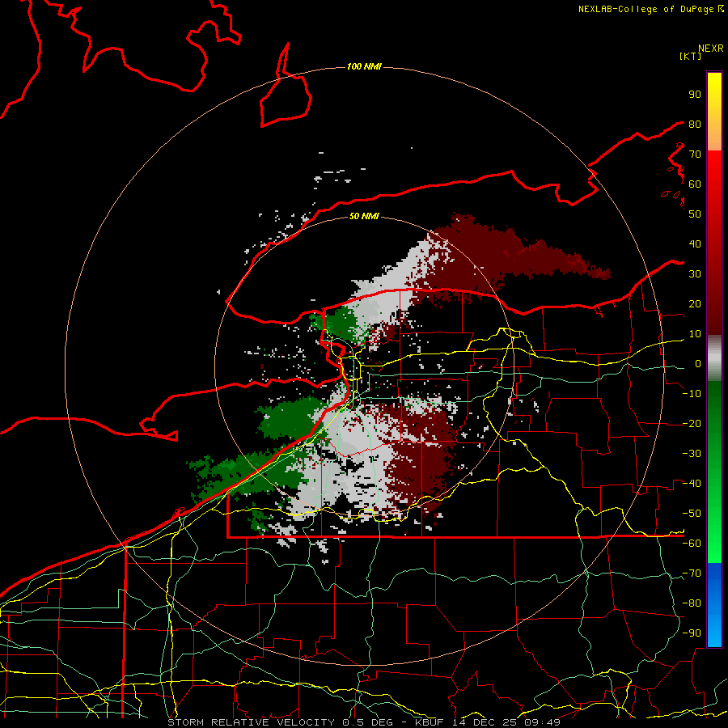The width and height of the screenshot is (728, 728).
Task: Click the NEXLAB-College of DuPage title text
Action: click(646, 9)
